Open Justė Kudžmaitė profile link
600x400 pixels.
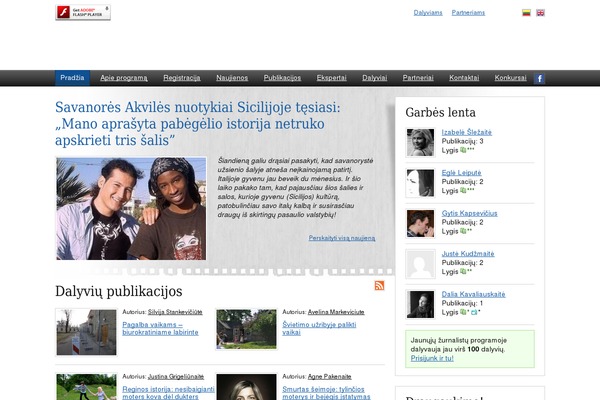pos(468,254)
